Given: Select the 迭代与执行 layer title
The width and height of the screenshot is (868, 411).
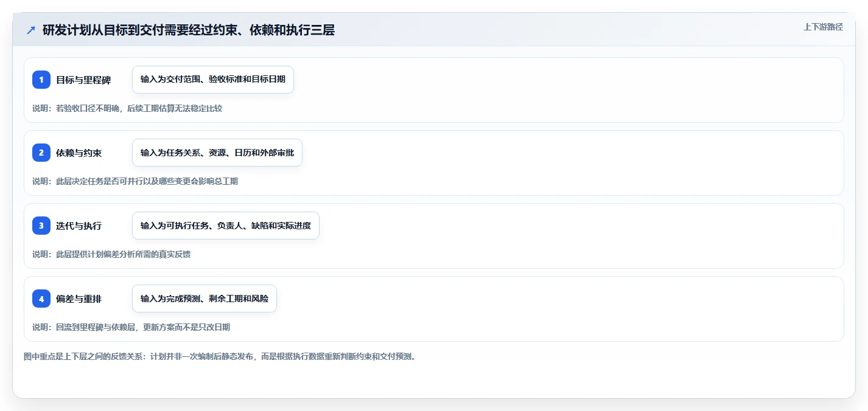Looking at the screenshot, I should coord(79,226).
